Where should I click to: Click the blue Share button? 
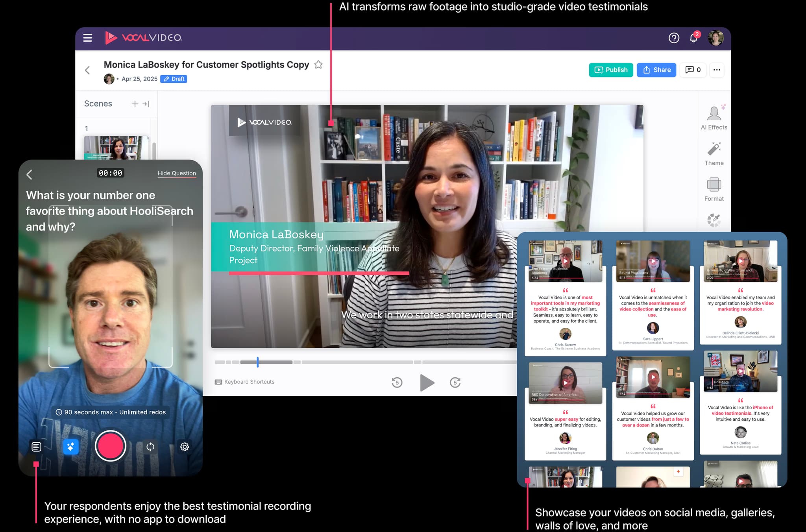(656, 70)
